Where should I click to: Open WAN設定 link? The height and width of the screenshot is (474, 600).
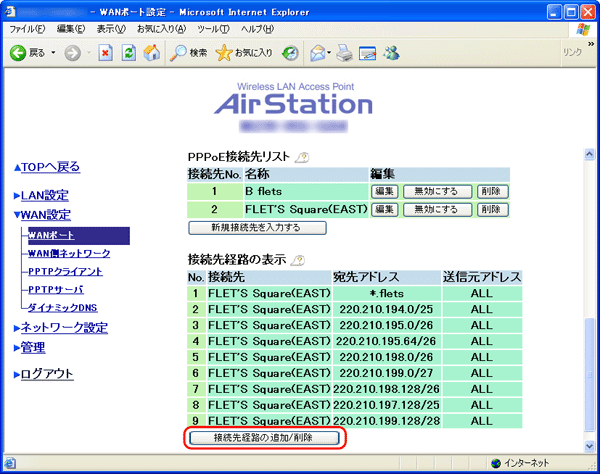[46, 215]
